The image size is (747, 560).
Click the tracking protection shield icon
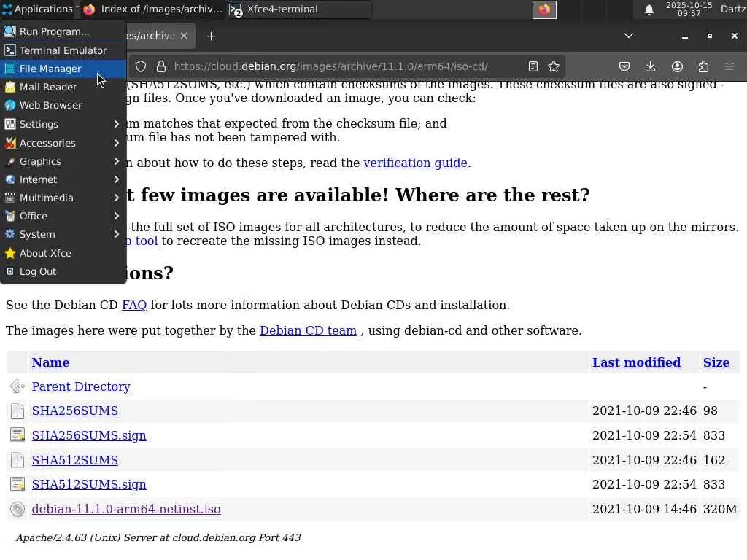pos(141,66)
